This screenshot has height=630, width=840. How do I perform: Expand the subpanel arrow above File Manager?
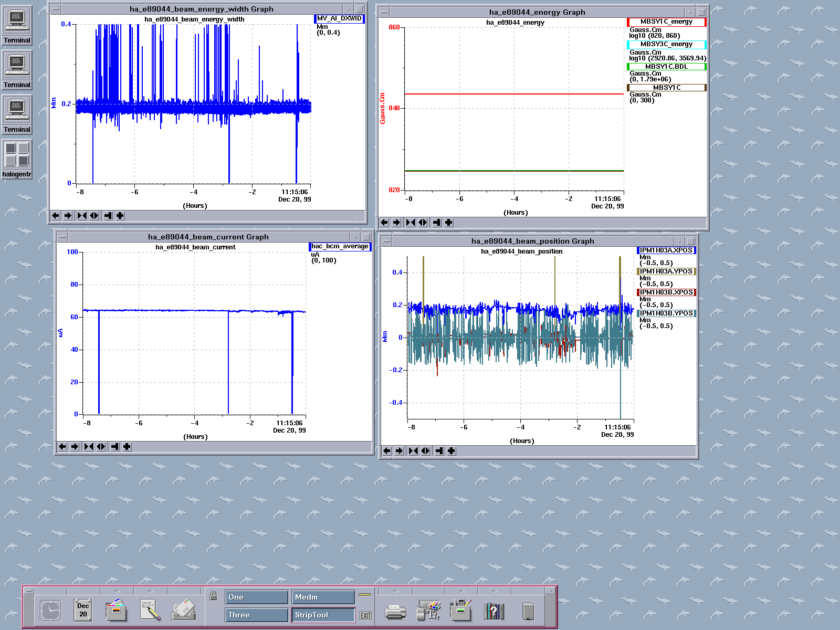[117, 591]
